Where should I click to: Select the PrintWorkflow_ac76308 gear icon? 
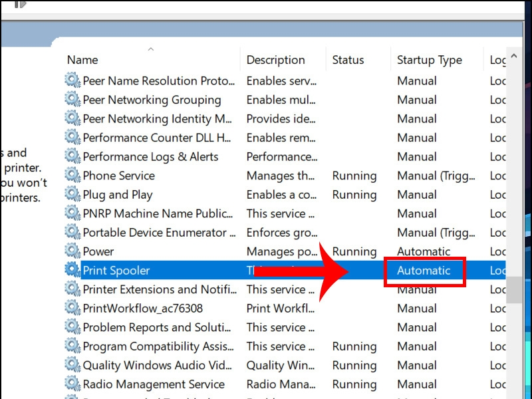click(72, 308)
